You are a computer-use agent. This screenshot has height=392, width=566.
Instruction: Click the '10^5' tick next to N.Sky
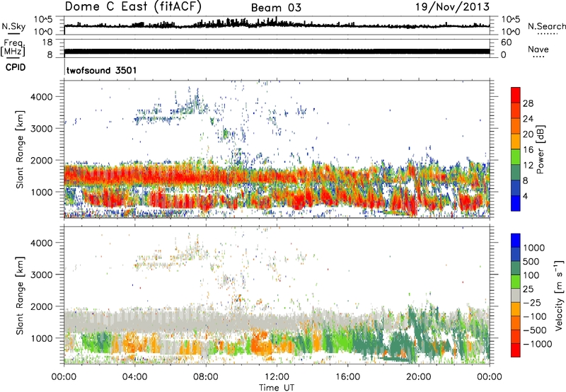43,20
